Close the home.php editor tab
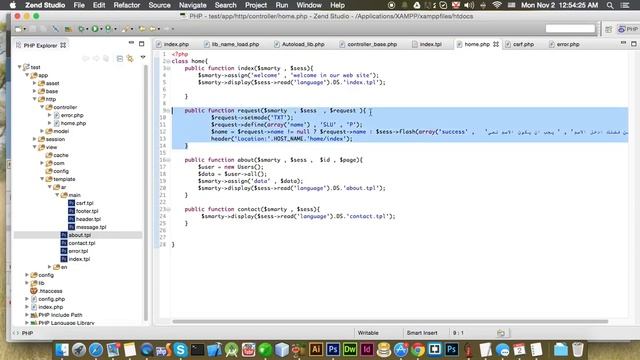This screenshot has width=640, height=360. coord(496,44)
